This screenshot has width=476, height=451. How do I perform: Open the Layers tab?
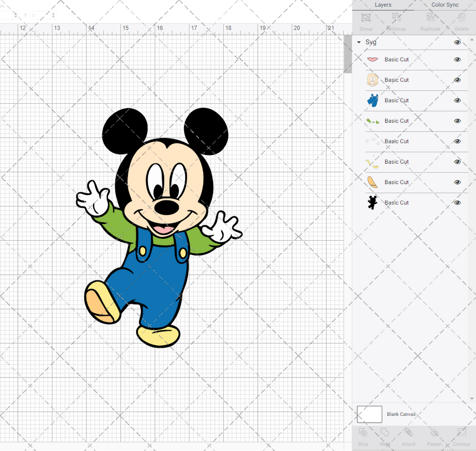pyautogui.click(x=383, y=5)
